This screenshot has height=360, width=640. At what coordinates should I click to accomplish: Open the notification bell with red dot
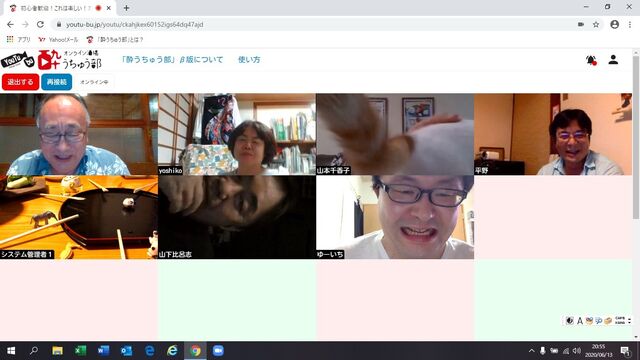pos(591,60)
